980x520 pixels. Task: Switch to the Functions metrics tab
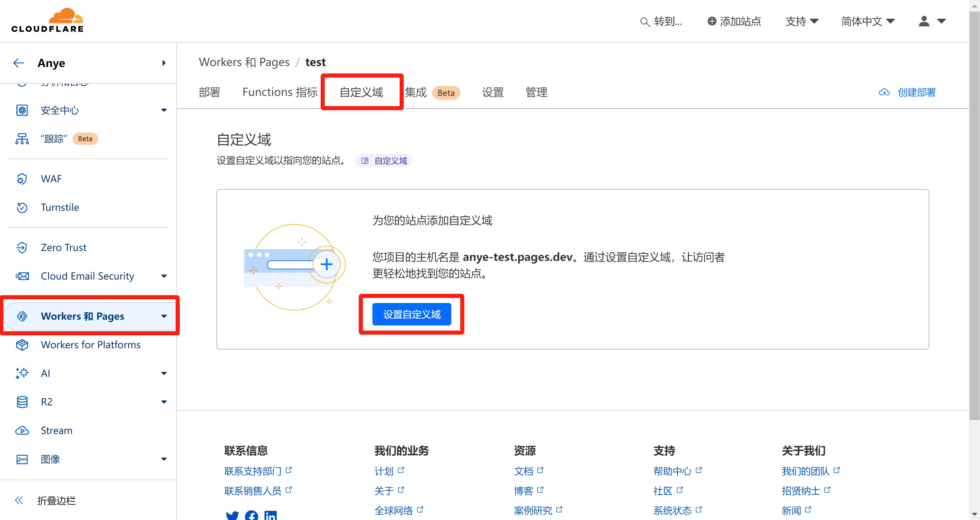pyautogui.click(x=279, y=92)
